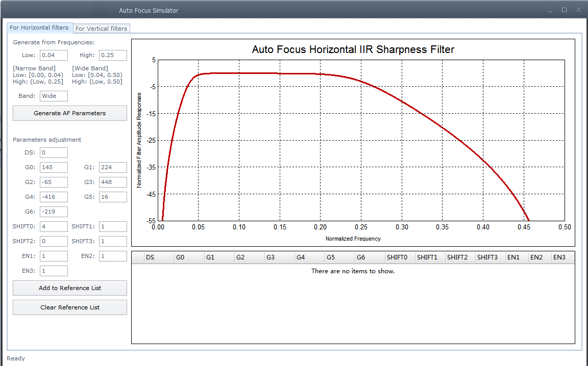The height and width of the screenshot is (366, 588).
Task: Click the Band field showing Wide
Action: click(54, 96)
